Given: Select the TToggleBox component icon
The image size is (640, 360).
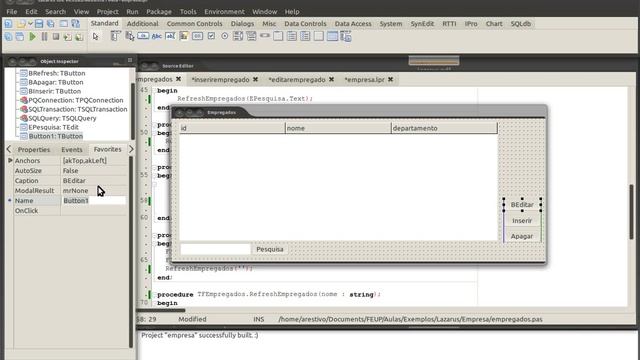Looking at the screenshot, I should 197,36.
